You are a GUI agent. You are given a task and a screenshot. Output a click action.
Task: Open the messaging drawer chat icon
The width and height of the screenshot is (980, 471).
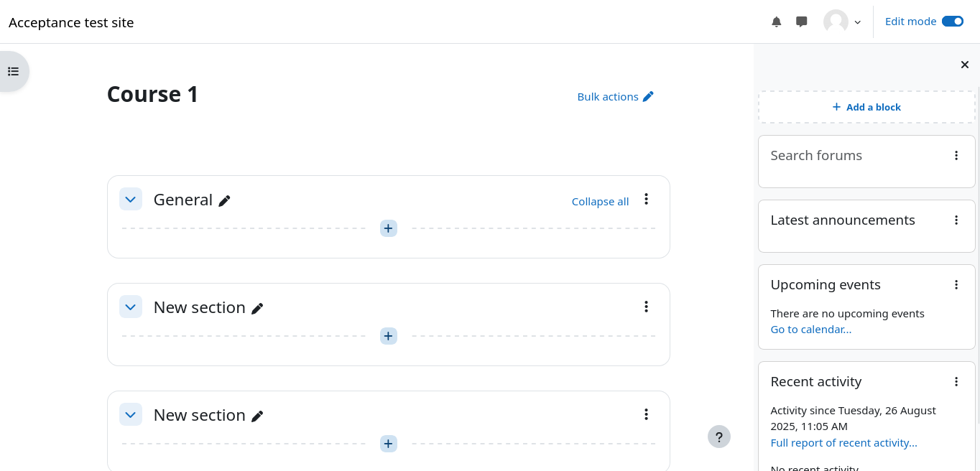[x=802, y=22]
